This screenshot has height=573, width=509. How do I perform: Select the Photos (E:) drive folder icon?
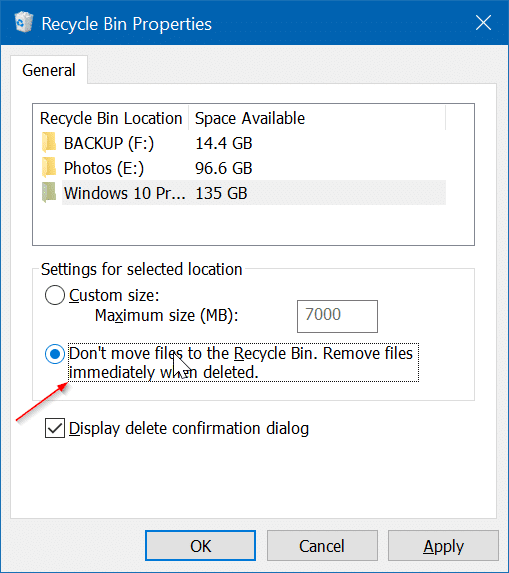pyautogui.click(x=49, y=167)
